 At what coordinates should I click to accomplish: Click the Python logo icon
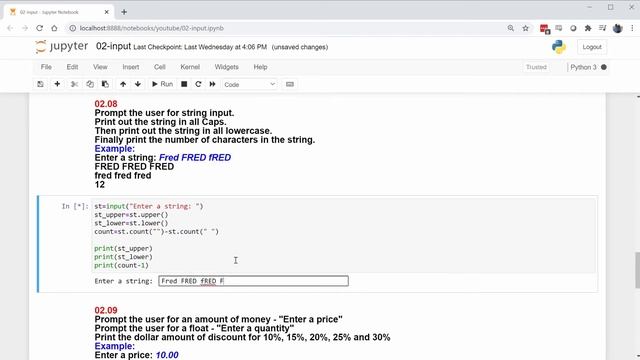coord(559,47)
